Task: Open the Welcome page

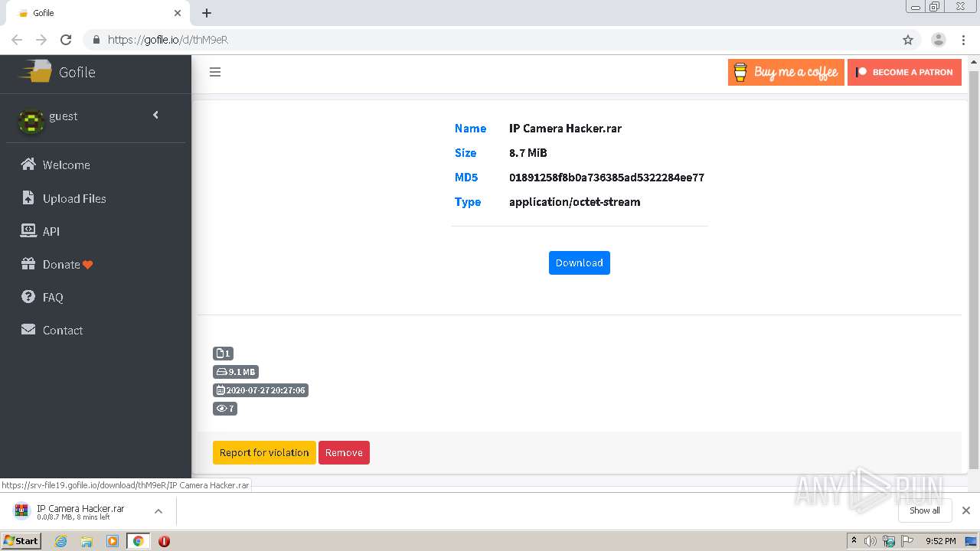Action: pos(66,165)
